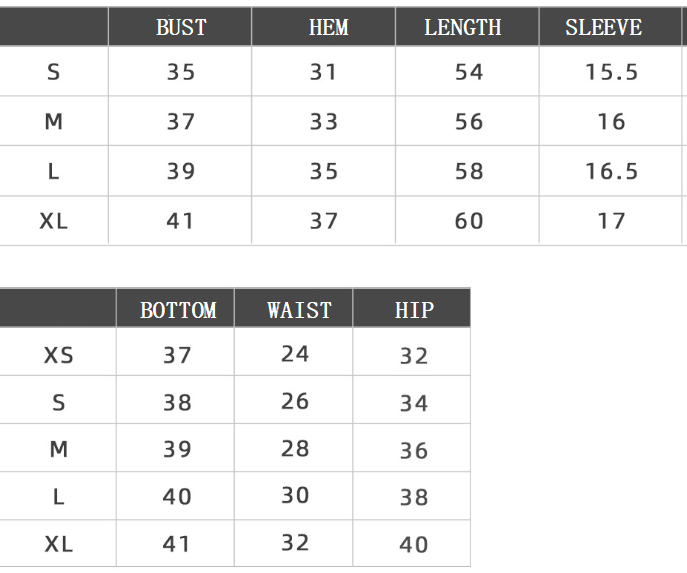
Task: Click size S row label in top table
Action: click(x=53, y=72)
